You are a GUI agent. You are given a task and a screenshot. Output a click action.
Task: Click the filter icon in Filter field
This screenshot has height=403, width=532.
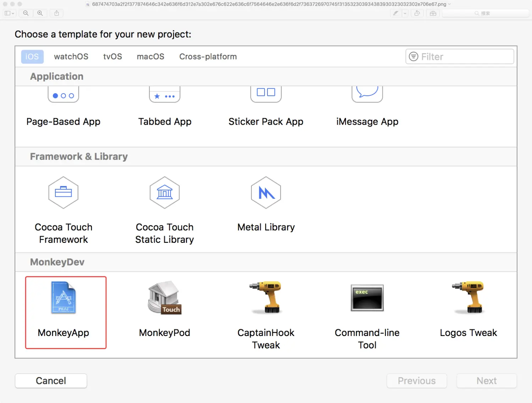[414, 57]
